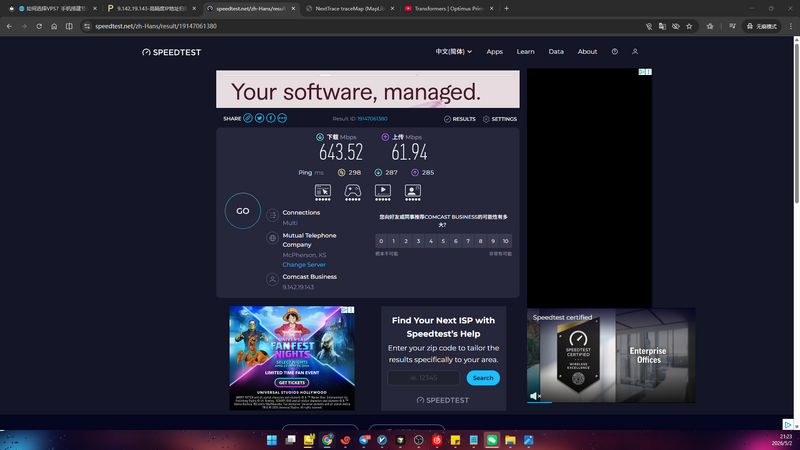Image resolution: width=800 pixels, height=450 pixels.
Task: Copy the result link via share icon
Action: [x=247, y=118]
